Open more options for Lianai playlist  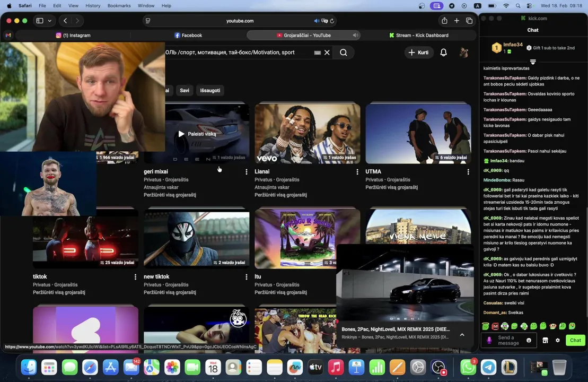pyautogui.click(x=357, y=172)
